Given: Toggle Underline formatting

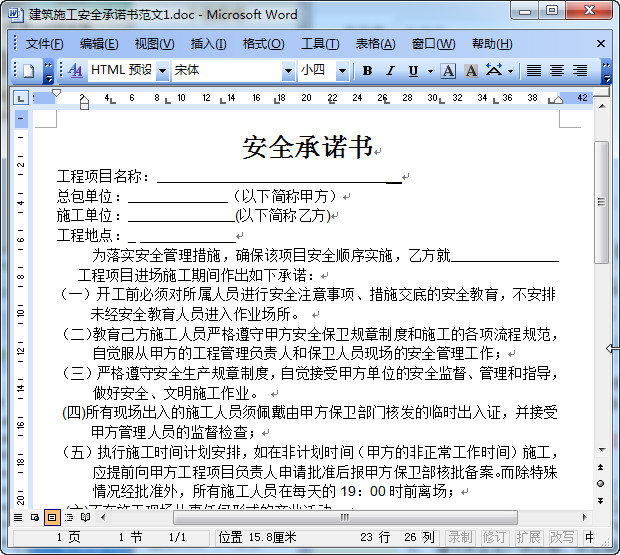Looking at the screenshot, I should (x=413, y=71).
